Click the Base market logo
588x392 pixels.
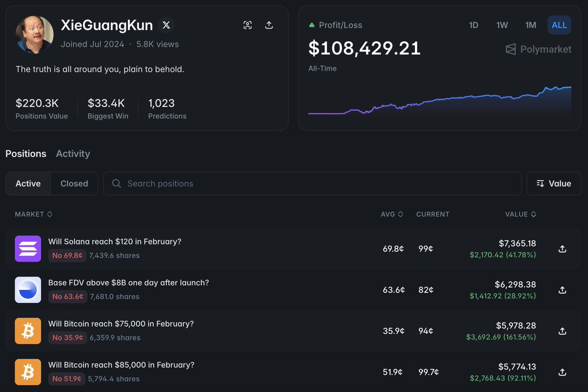(28, 290)
